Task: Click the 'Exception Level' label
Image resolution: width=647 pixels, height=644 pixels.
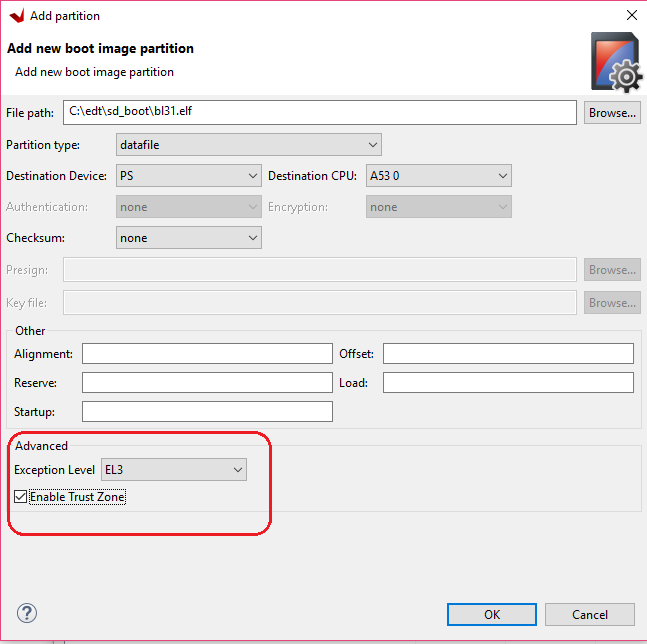Action: pyautogui.click(x=54, y=470)
